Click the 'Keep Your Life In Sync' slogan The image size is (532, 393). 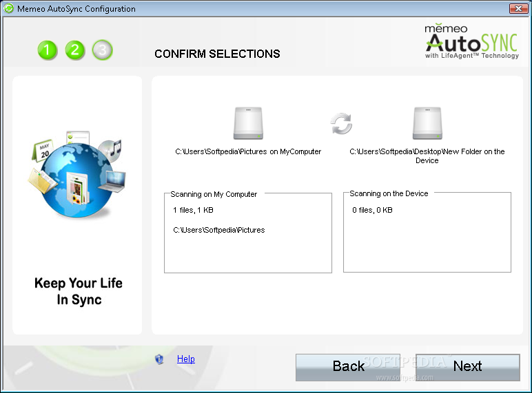click(x=79, y=291)
